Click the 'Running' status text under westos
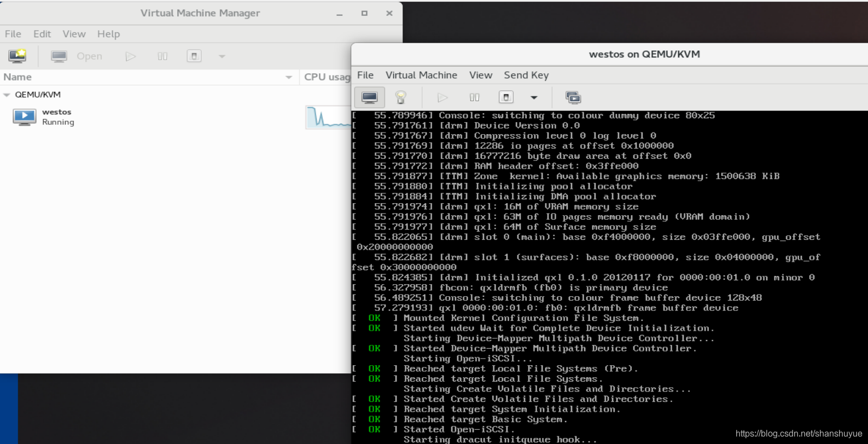The width and height of the screenshot is (868, 444). (58, 122)
